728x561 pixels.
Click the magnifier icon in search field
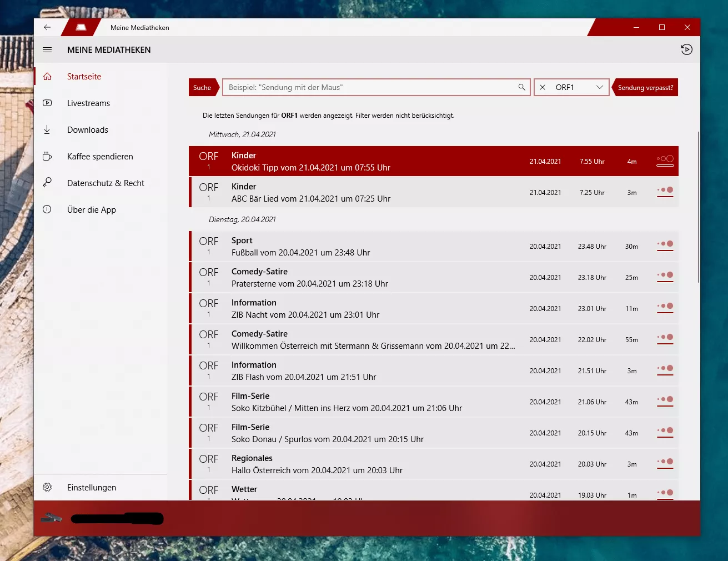(x=521, y=87)
